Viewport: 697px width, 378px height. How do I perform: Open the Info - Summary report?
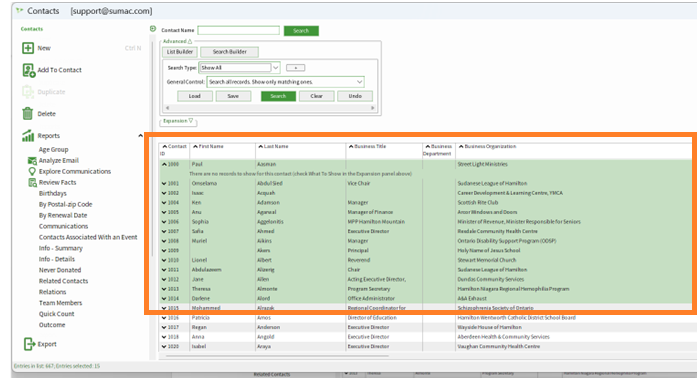[60, 248]
